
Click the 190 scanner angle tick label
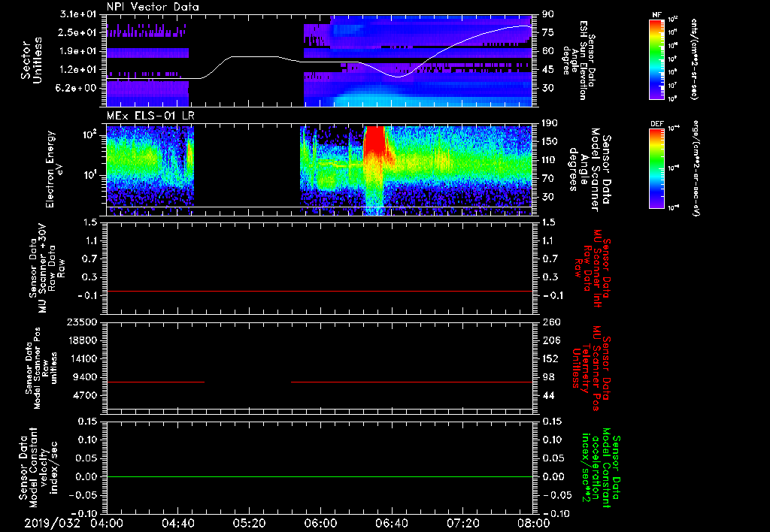[x=551, y=123]
